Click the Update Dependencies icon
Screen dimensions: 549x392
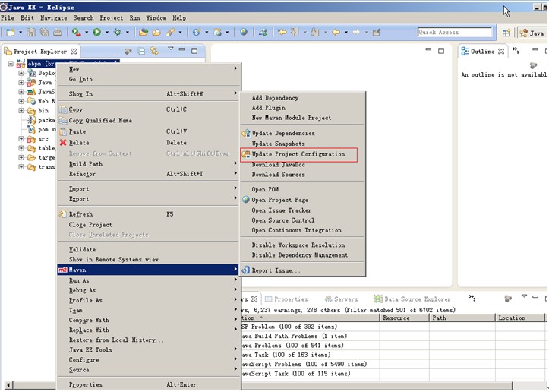click(x=246, y=133)
